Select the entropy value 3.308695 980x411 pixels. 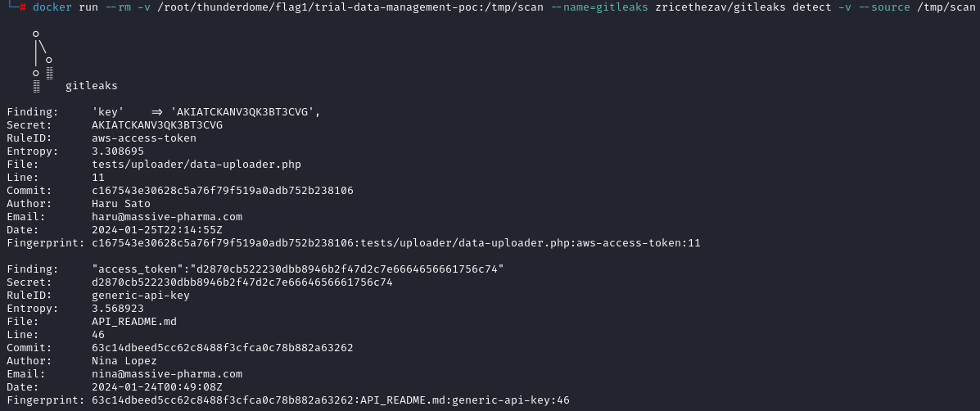pyautogui.click(x=118, y=151)
